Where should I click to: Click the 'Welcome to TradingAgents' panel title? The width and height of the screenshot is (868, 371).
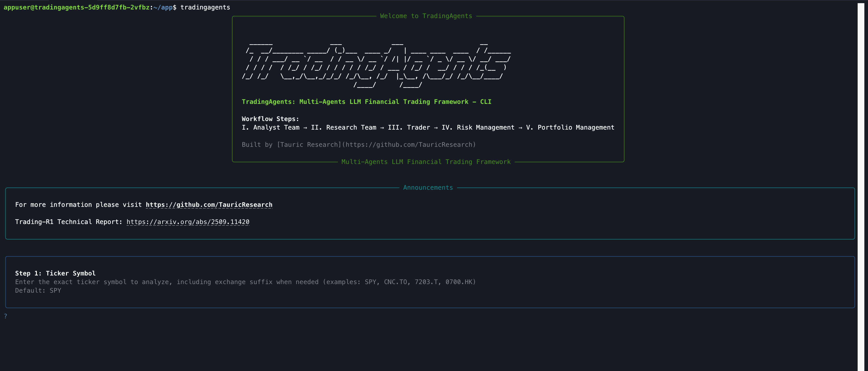coord(426,16)
